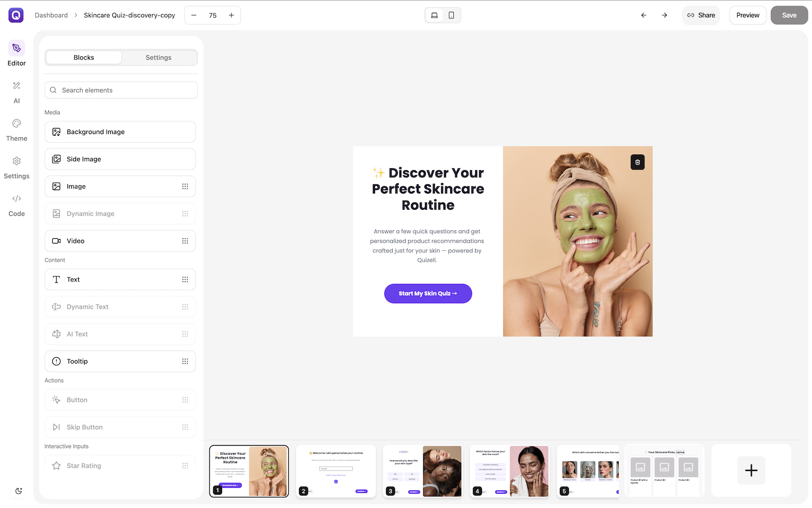
Task: Select the Settings tab in panel
Action: click(158, 57)
